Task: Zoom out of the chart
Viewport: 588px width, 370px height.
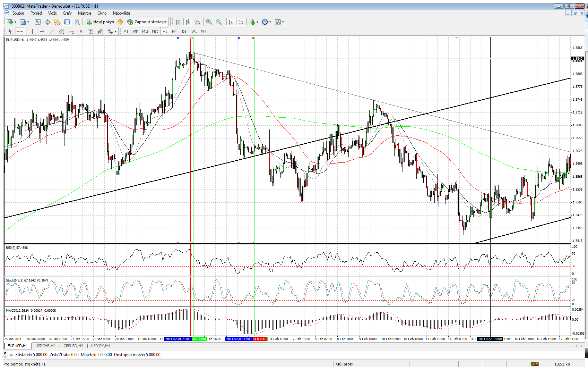Action: click(219, 22)
